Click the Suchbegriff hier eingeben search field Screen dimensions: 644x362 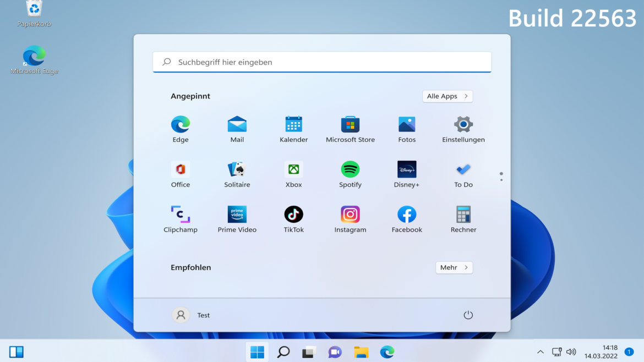(x=322, y=62)
